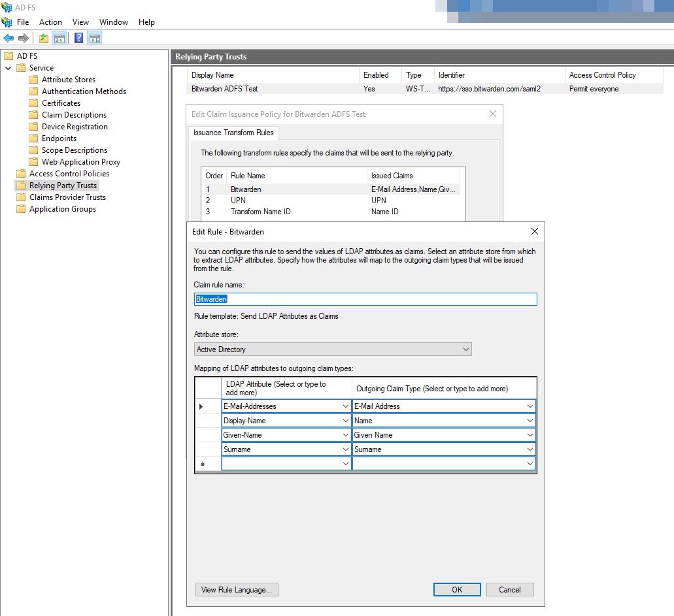Click the Back arrow toolbar icon
674x616 pixels.
point(8,39)
